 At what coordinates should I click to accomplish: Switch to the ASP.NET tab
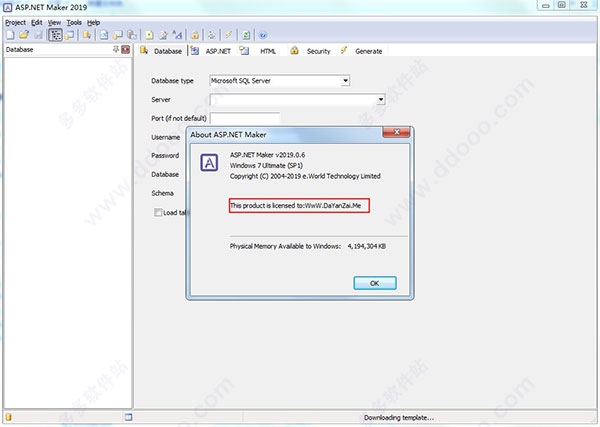[211, 51]
